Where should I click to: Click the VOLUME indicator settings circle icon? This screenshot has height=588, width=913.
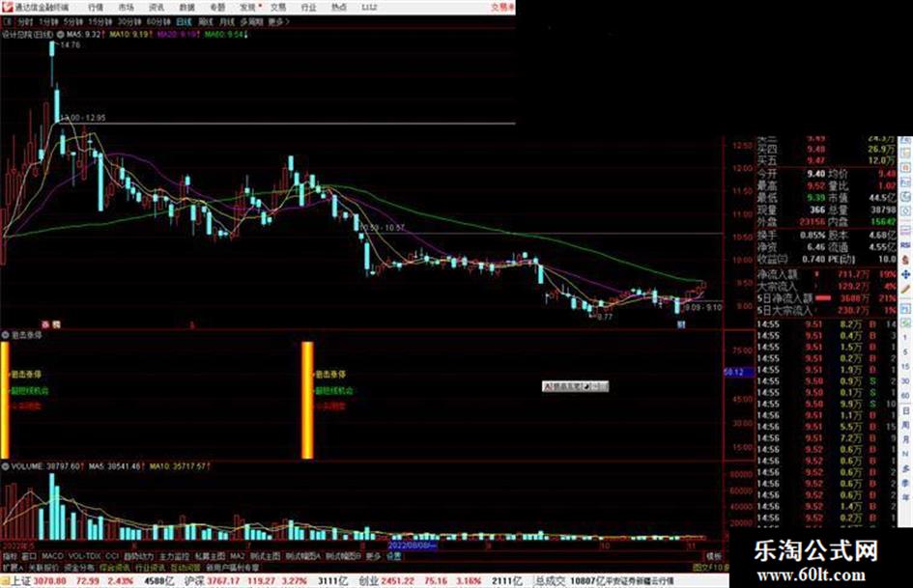6,466
